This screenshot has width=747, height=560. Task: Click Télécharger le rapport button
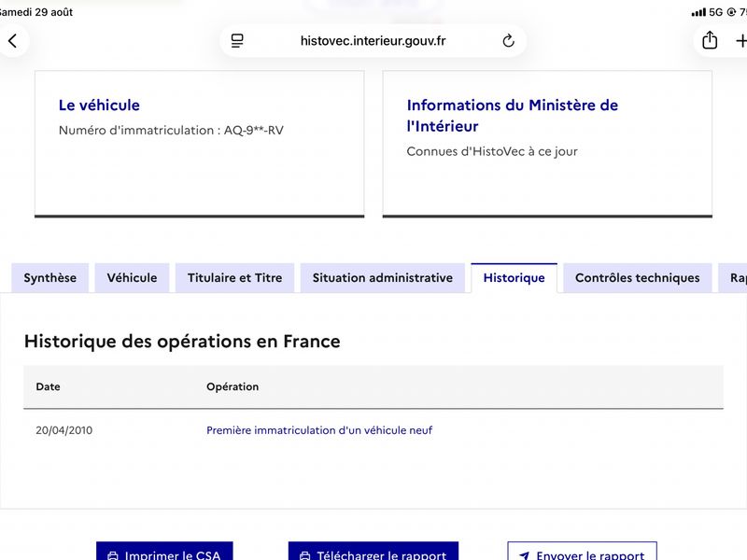(373, 551)
